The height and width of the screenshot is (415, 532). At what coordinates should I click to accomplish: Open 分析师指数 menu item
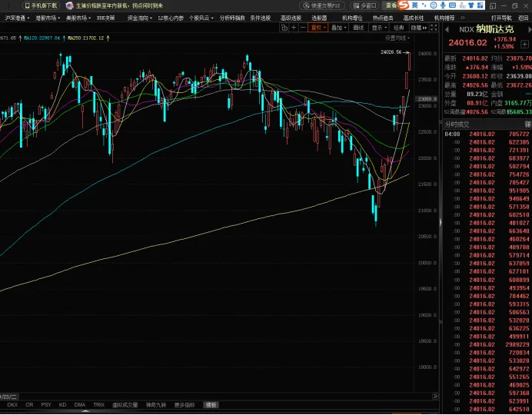click(x=232, y=18)
